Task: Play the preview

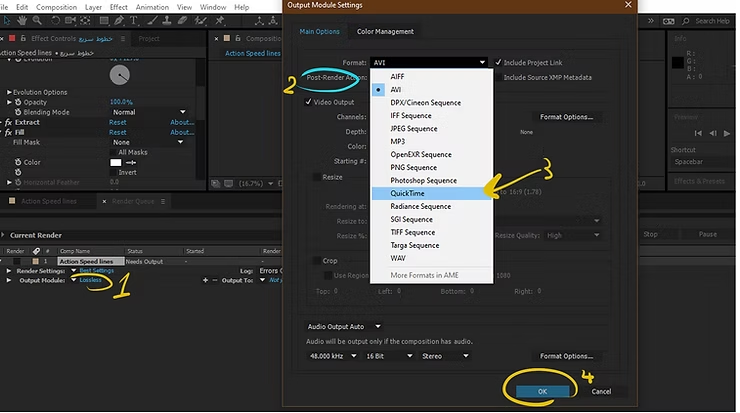Action: [727, 133]
